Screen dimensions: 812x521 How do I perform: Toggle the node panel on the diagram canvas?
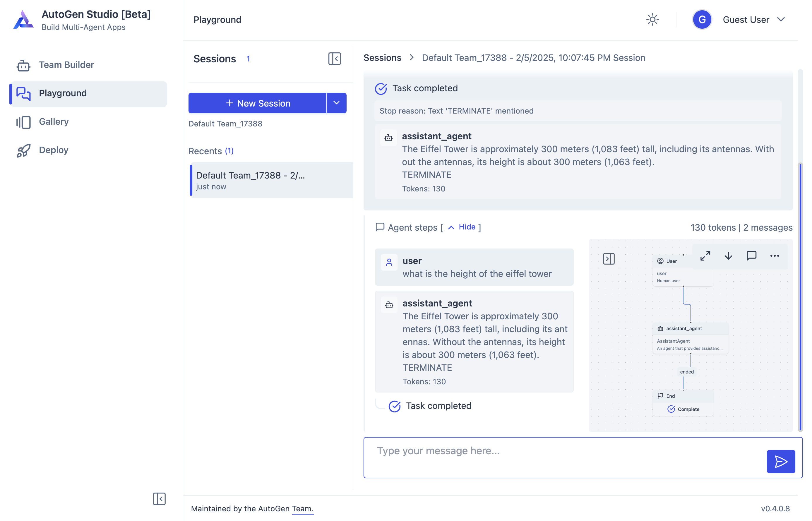609,258
